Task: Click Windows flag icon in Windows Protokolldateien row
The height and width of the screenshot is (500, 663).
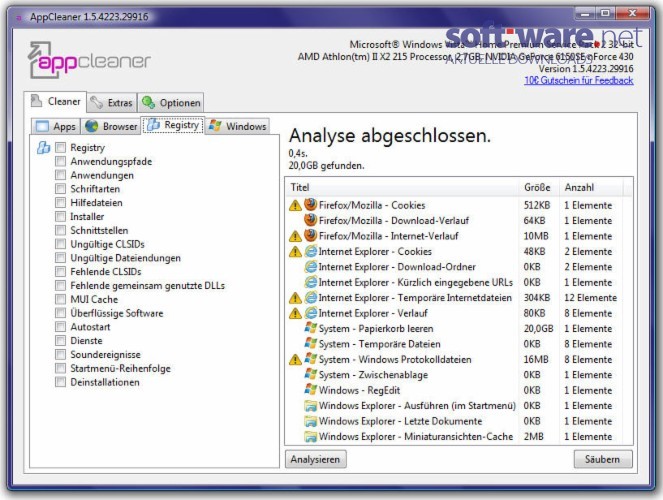Action: tap(311, 359)
